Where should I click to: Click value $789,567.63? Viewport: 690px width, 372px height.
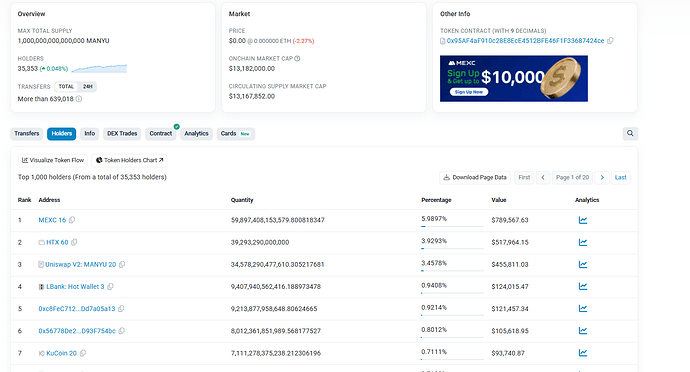click(510, 220)
